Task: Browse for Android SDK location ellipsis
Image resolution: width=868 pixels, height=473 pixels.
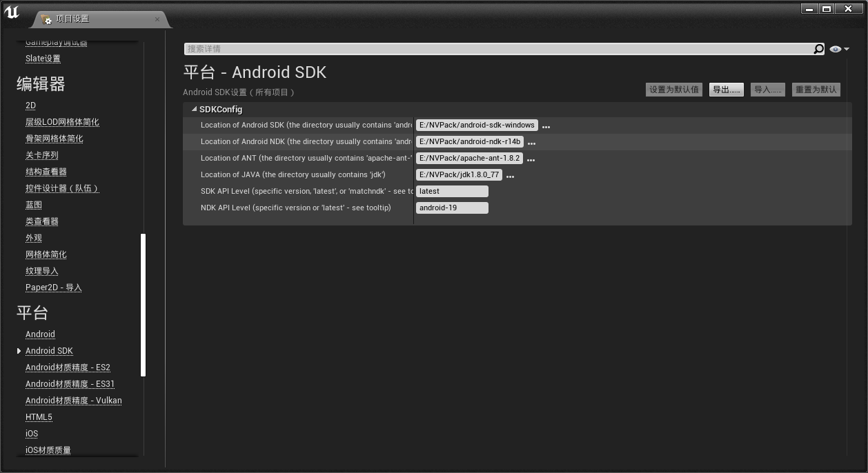Action: pyautogui.click(x=546, y=126)
